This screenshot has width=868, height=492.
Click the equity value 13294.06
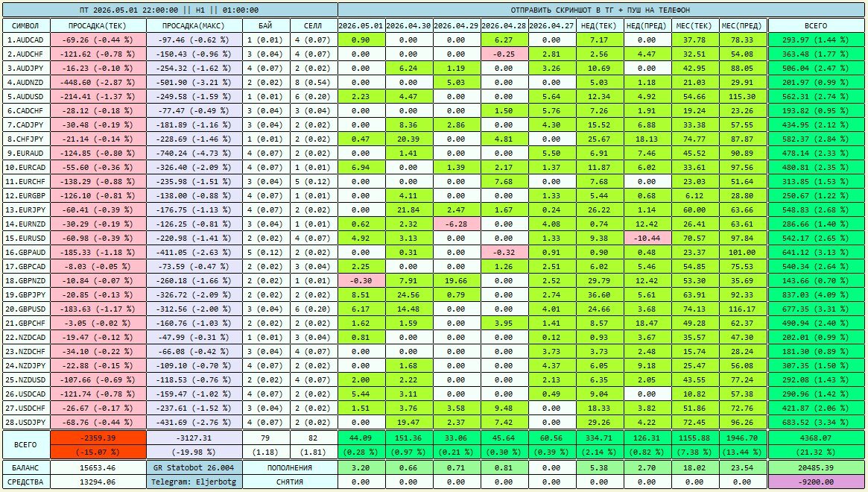(98, 482)
